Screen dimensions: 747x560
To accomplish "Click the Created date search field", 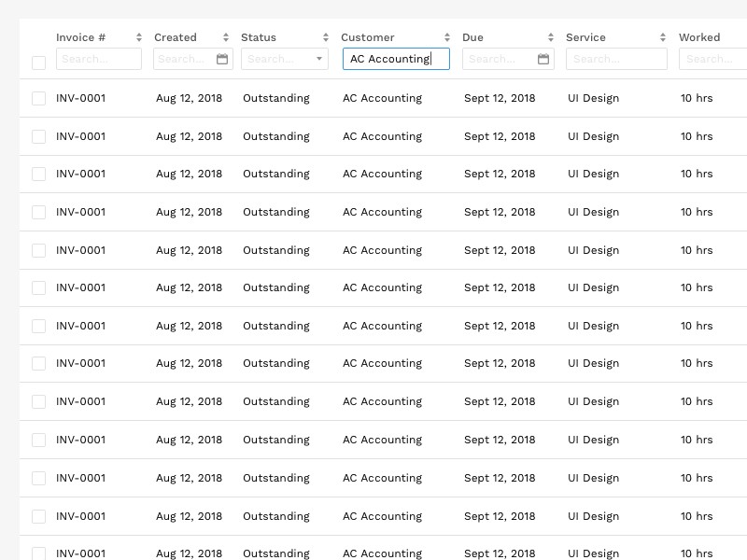I will pyautogui.click(x=184, y=59).
